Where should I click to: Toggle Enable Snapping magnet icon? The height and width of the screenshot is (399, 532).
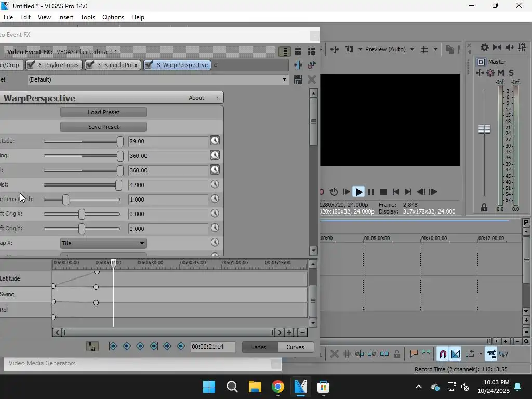tap(443, 354)
